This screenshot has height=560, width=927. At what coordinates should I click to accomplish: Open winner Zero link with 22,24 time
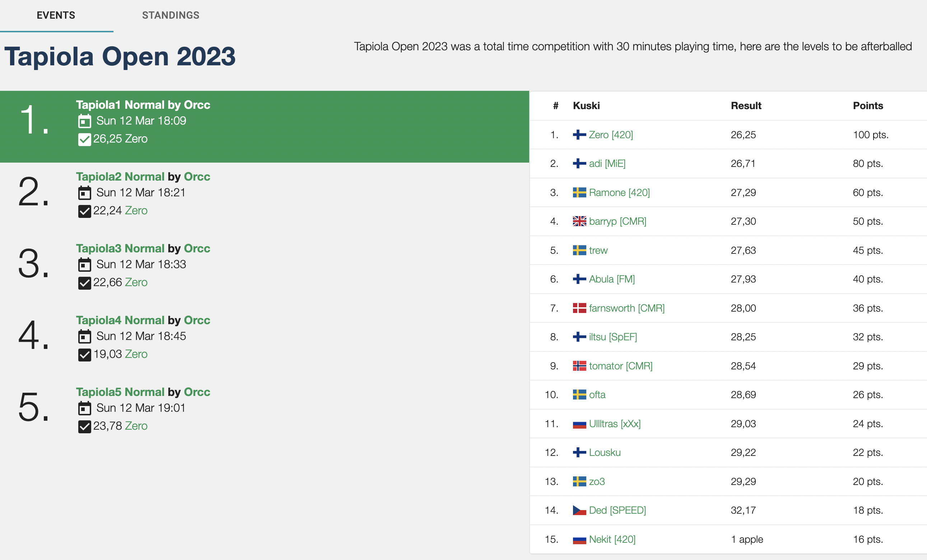(x=136, y=211)
